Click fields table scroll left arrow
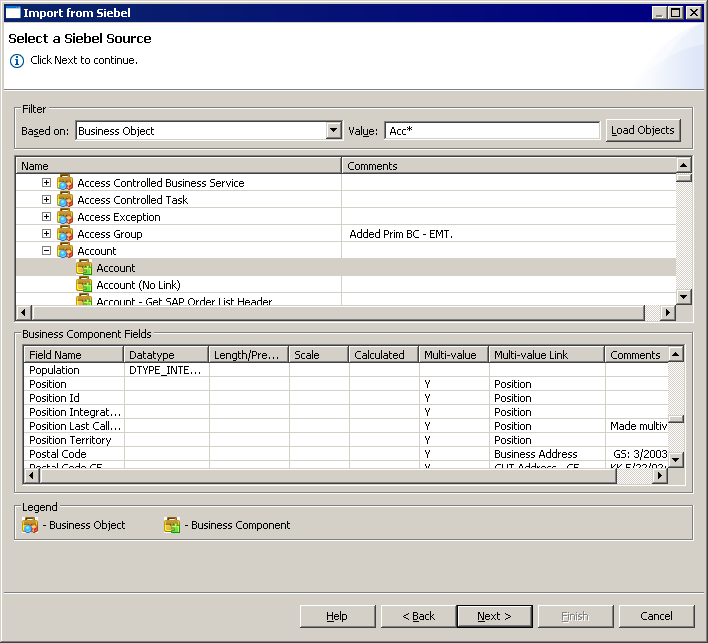Image resolution: width=708 pixels, height=643 pixels. 32,475
